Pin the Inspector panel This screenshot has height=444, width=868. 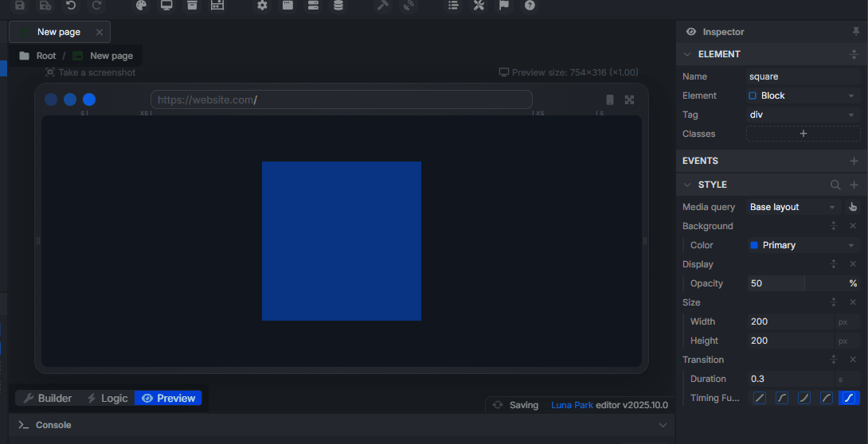855,32
